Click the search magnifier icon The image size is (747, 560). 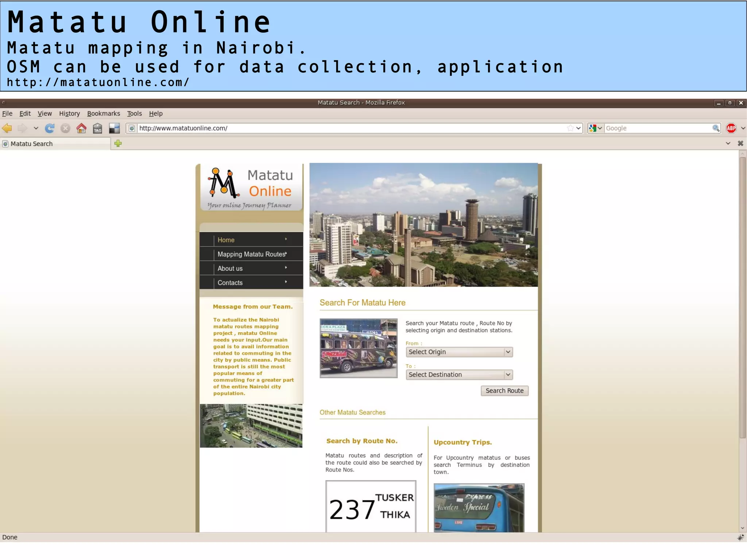pyautogui.click(x=716, y=128)
